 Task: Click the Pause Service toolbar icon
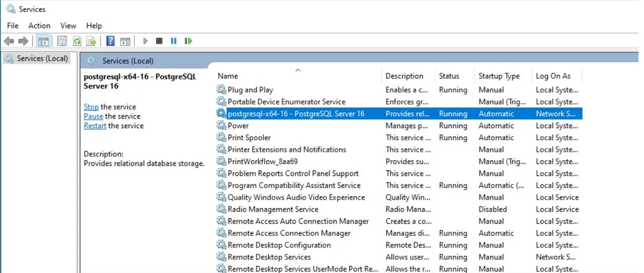pyautogui.click(x=174, y=41)
